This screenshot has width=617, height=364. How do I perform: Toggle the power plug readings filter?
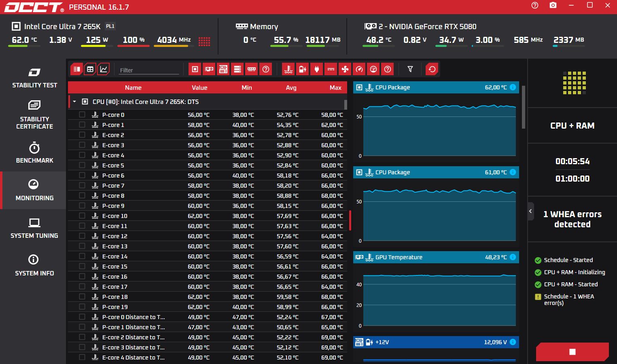point(317,69)
